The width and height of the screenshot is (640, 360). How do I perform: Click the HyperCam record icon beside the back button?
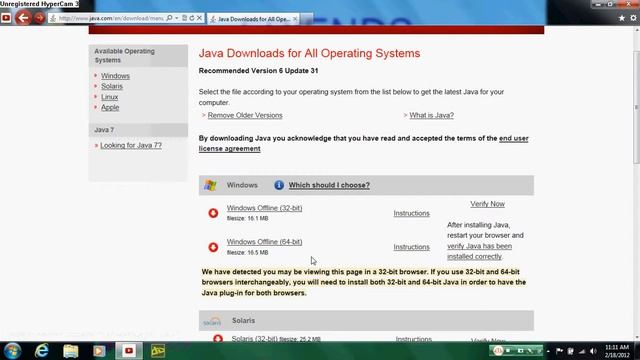point(6,18)
